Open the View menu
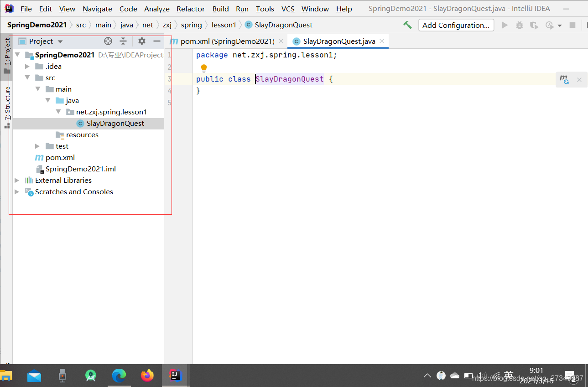The image size is (588, 387). tap(68, 9)
